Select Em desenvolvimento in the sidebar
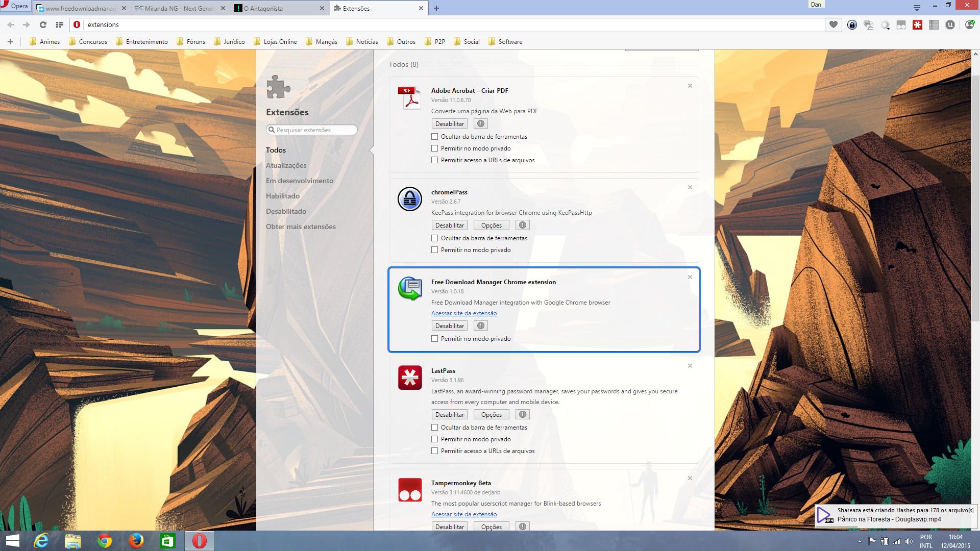Image resolution: width=980 pixels, height=551 pixels. [299, 181]
